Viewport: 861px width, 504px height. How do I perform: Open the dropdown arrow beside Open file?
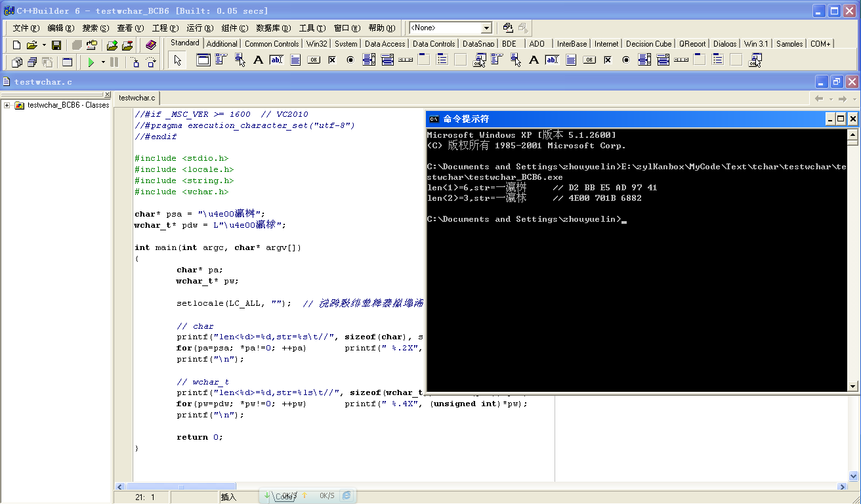(x=44, y=45)
